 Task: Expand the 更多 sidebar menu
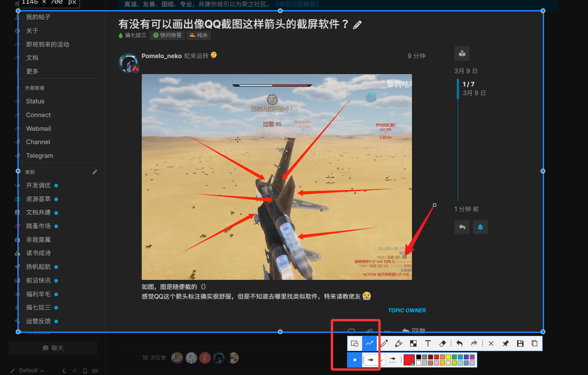click(x=32, y=71)
